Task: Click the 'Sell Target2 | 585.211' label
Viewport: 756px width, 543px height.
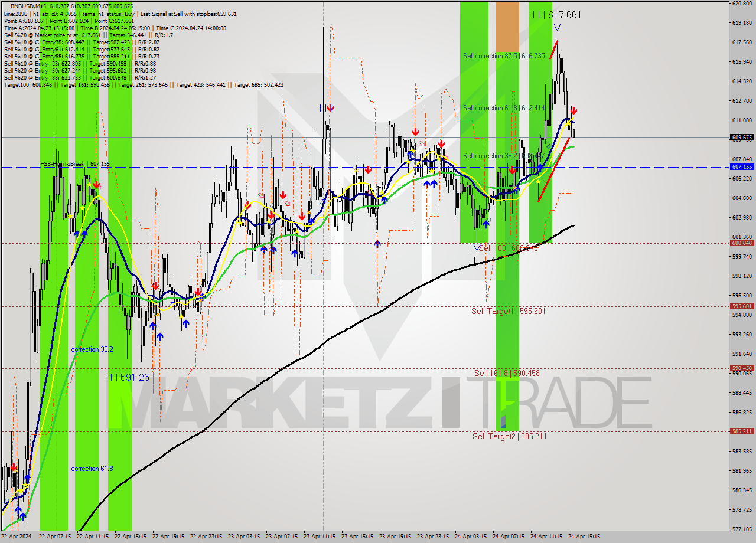Action: (x=509, y=436)
